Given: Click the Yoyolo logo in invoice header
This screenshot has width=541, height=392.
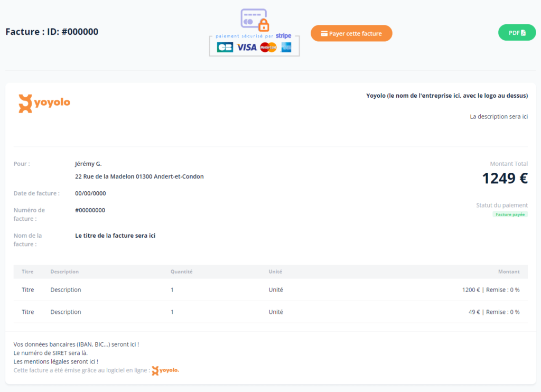Looking at the screenshot, I should 44,103.
